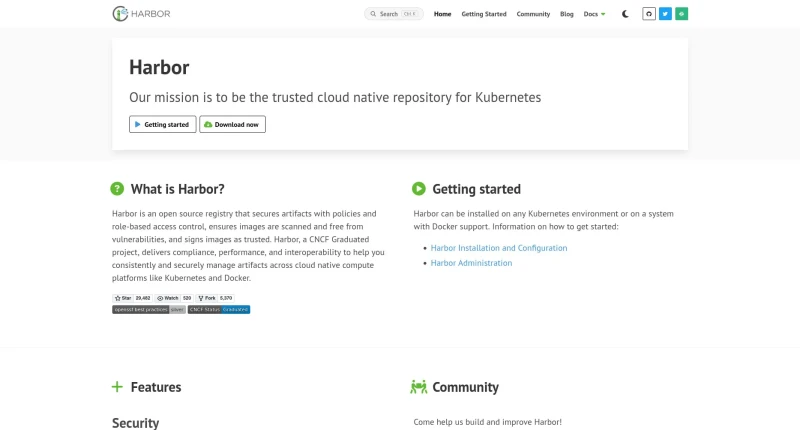Click the CNCF Status Graduated badge
This screenshot has height=430, width=800.
click(x=218, y=309)
